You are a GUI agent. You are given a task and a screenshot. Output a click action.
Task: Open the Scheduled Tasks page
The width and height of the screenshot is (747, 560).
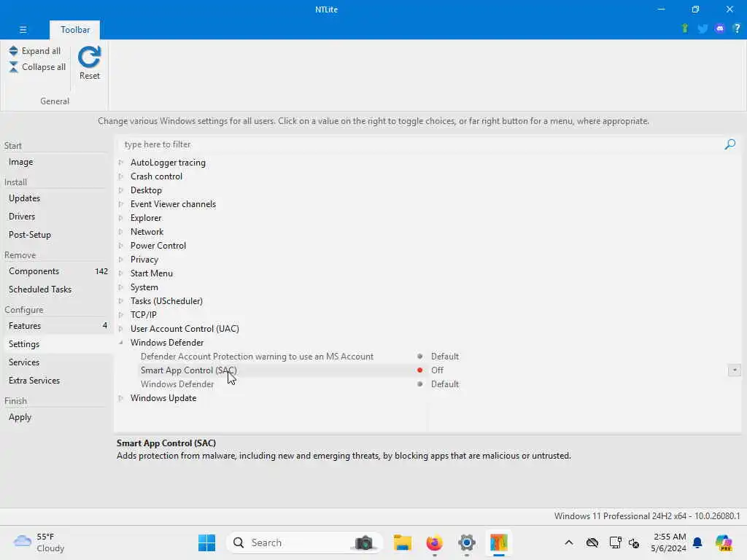click(40, 289)
